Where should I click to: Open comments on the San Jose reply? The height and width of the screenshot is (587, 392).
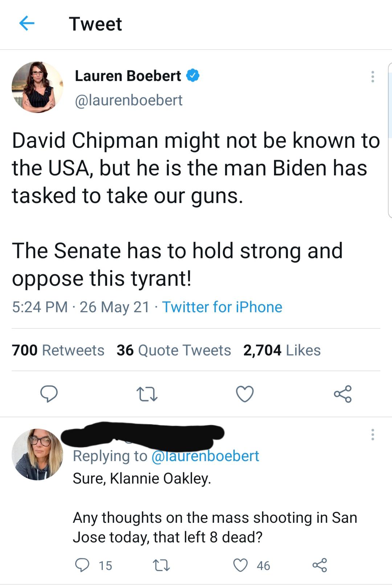click(82, 565)
